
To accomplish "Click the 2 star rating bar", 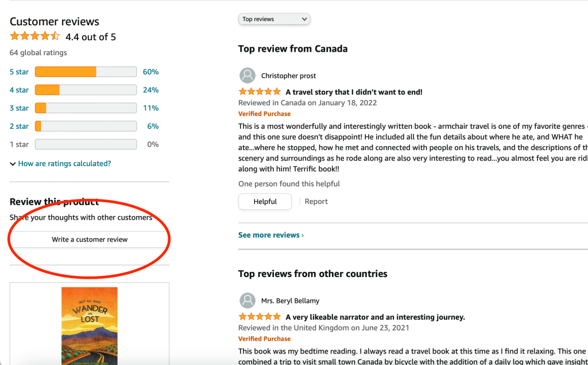I will tap(86, 126).
